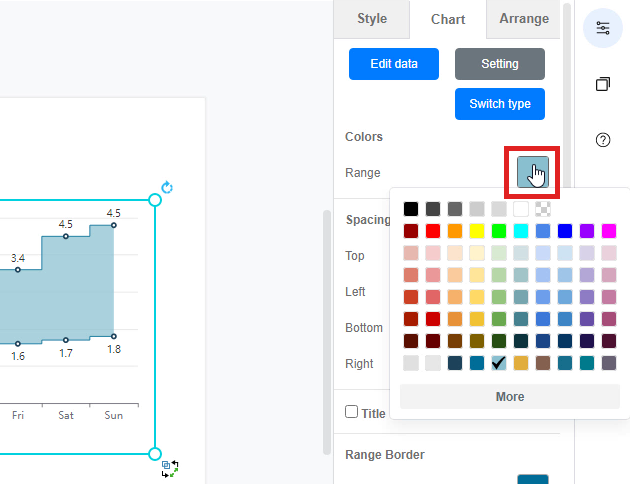Pick the black color swatch
The image size is (630, 484).
point(411,209)
